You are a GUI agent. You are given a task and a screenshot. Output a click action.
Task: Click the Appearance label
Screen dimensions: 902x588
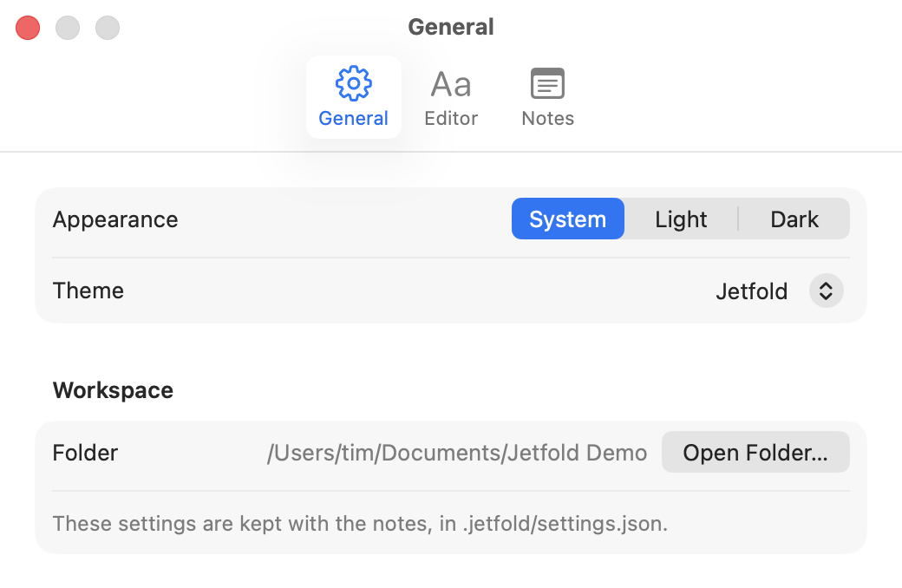pos(115,219)
